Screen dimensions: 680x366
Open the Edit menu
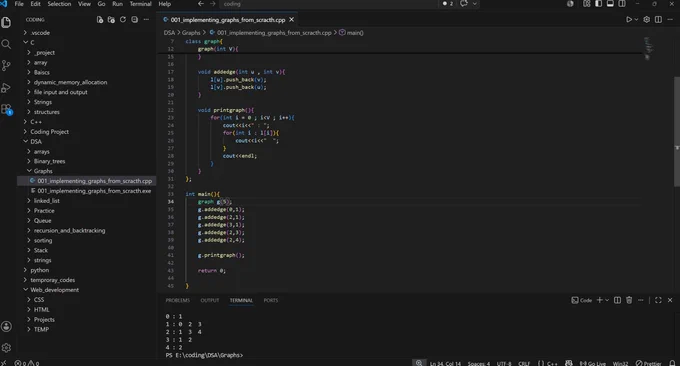pos(35,3)
